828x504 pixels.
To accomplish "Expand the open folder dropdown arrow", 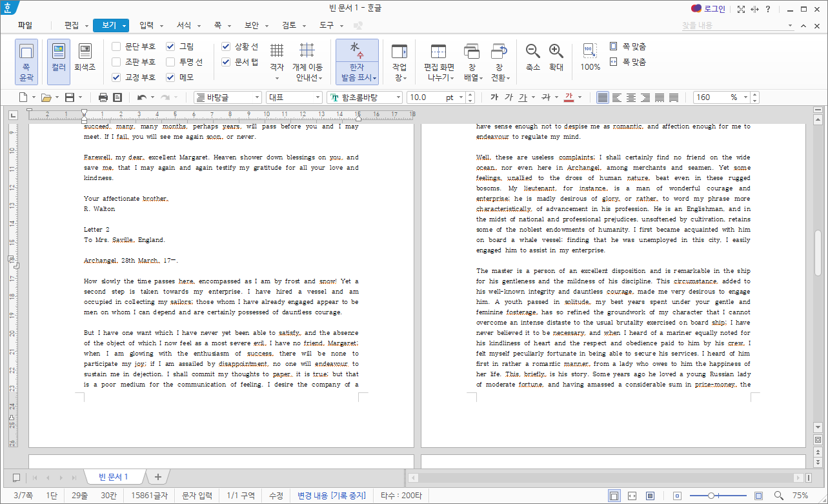I will [57, 97].
